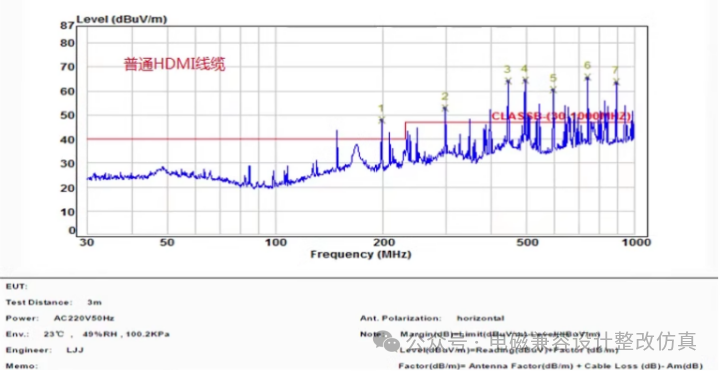Click the empty EUT field label

(x=17, y=287)
